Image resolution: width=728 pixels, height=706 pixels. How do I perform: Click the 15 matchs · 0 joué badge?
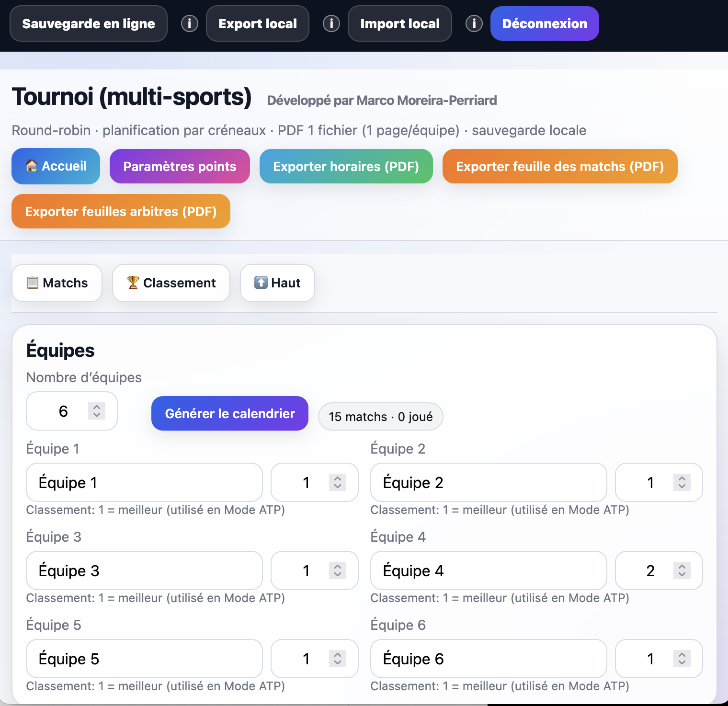(x=380, y=416)
